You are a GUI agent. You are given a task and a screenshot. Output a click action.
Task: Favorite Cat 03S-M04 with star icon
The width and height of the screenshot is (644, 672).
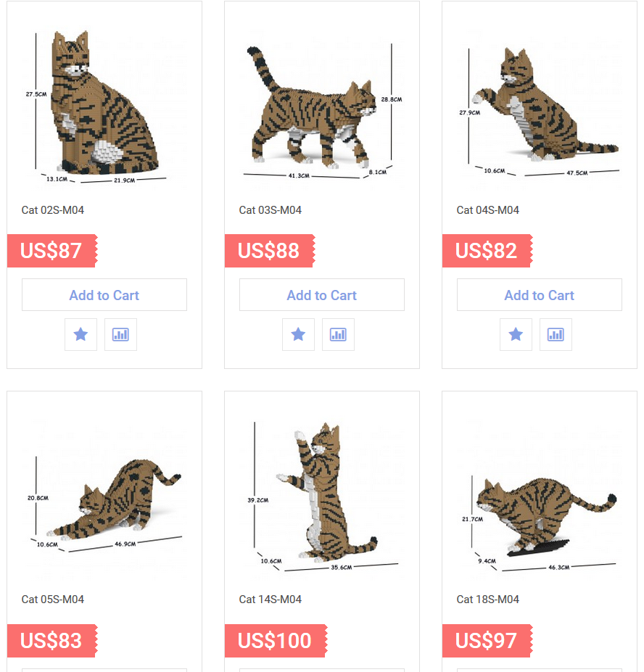coord(298,334)
